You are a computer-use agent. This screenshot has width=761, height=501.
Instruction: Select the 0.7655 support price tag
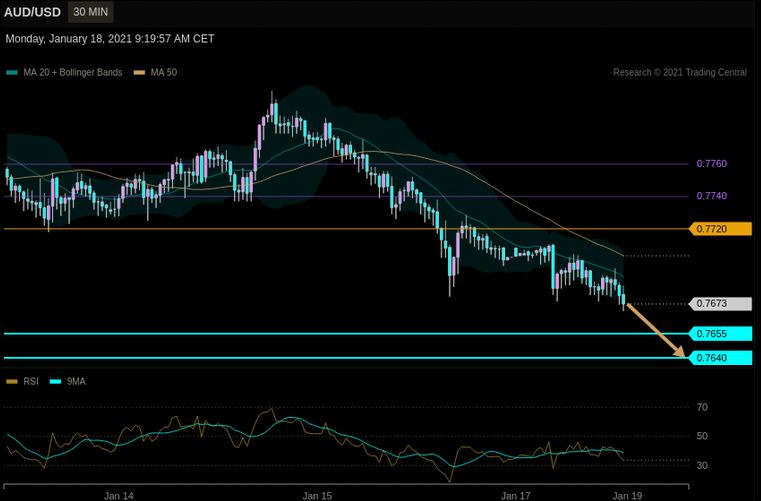coord(720,334)
